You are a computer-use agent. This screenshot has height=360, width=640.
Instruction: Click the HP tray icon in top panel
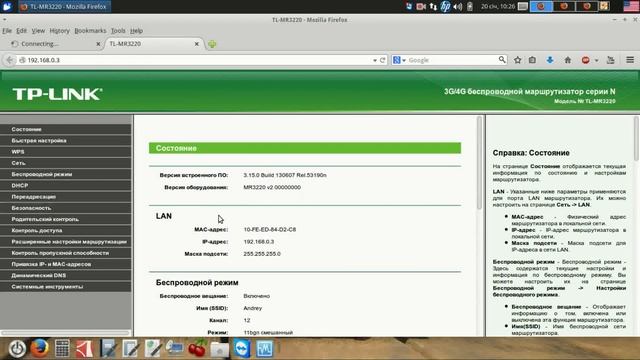[445, 6]
